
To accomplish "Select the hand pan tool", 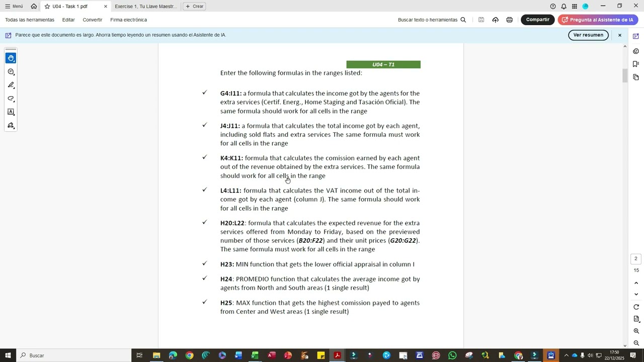I will point(11,58).
